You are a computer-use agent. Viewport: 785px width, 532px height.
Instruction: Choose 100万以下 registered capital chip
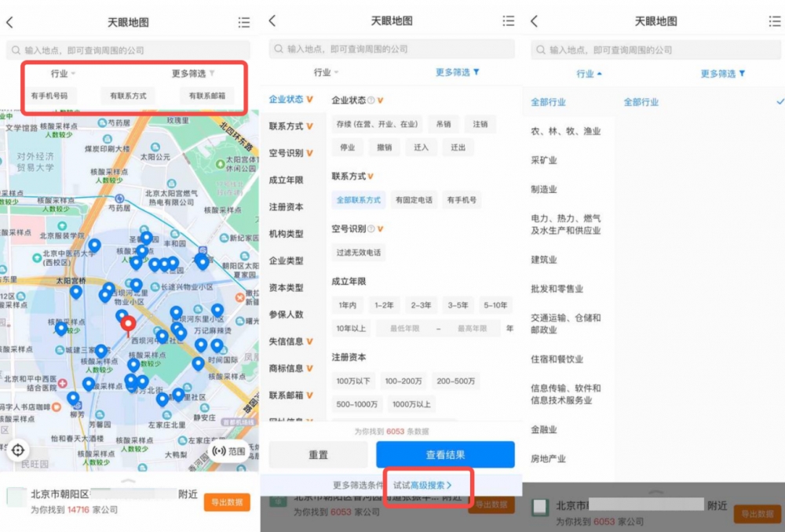click(x=353, y=381)
